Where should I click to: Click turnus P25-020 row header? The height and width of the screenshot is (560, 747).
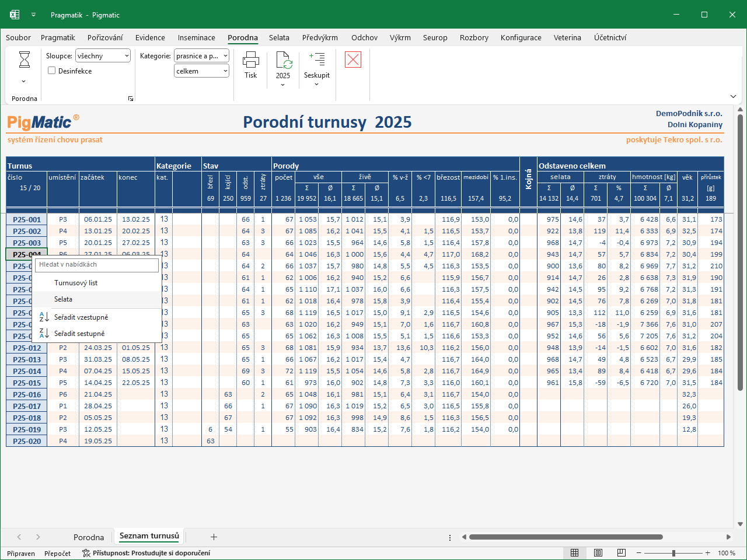coord(27,441)
